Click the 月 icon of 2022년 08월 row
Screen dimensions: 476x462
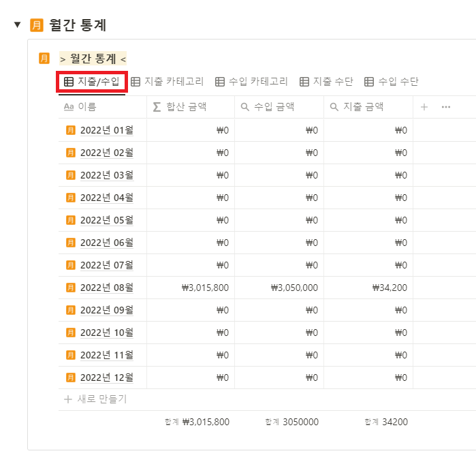click(71, 288)
